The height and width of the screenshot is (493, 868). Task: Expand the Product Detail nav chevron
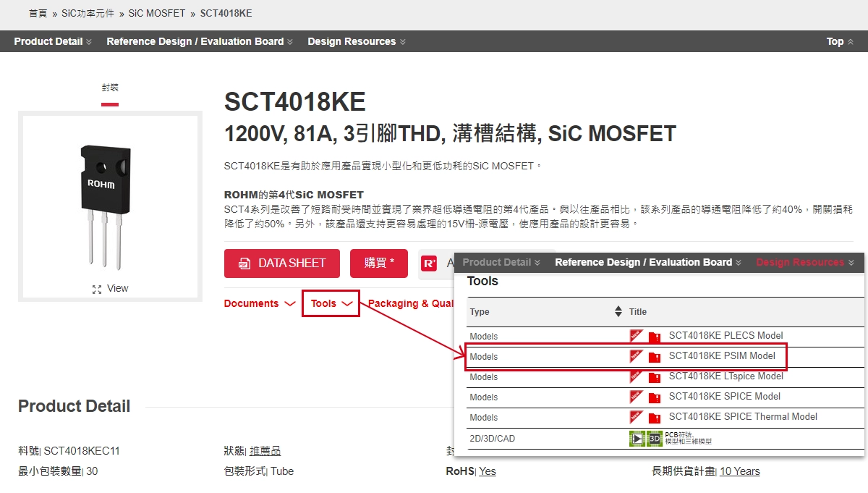point(89,42)
